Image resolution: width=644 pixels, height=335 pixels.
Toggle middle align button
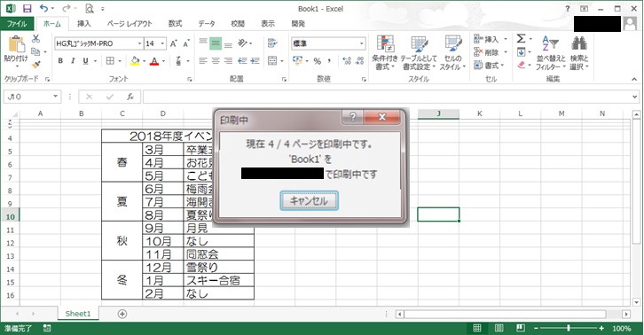(x=216, y=43)
